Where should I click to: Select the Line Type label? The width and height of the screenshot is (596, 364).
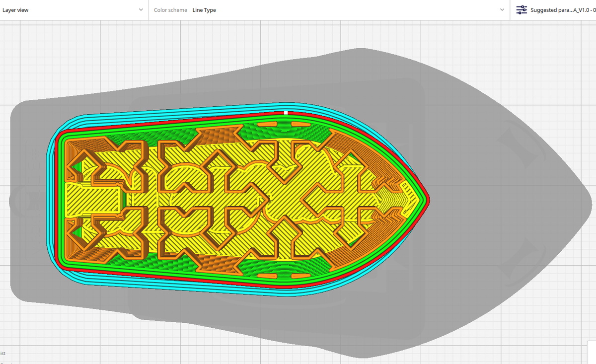pyautogui.click(x=205, y=9)
